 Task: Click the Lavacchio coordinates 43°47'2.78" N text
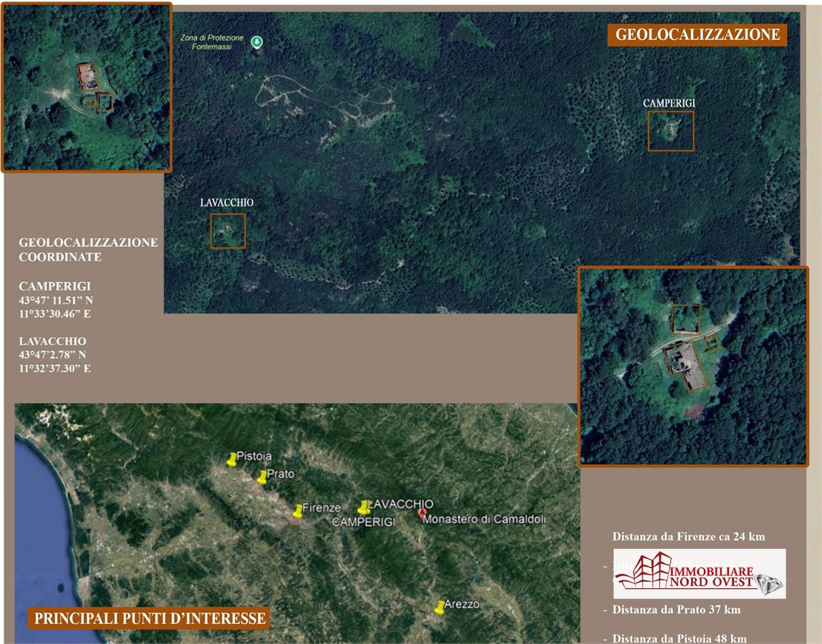52,355
